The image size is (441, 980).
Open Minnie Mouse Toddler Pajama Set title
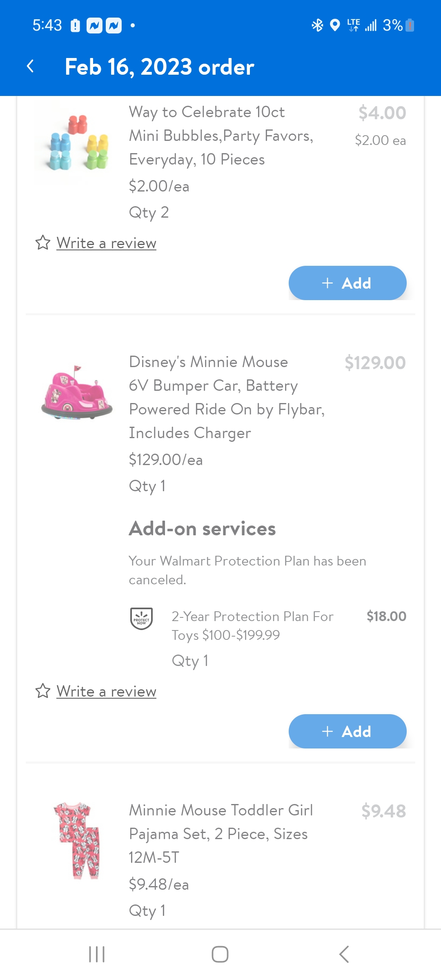click(x=220, y=833)
